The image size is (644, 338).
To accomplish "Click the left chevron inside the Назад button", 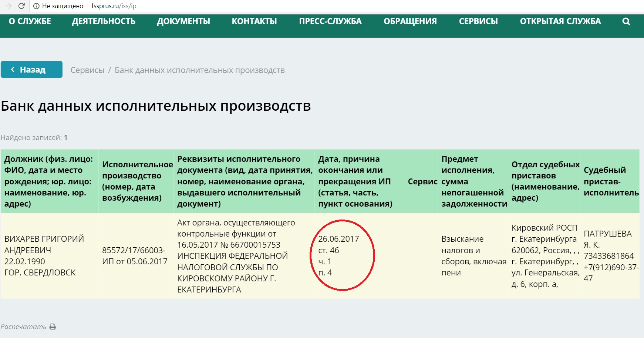I will pyautogui.click(x=13, y=69).
